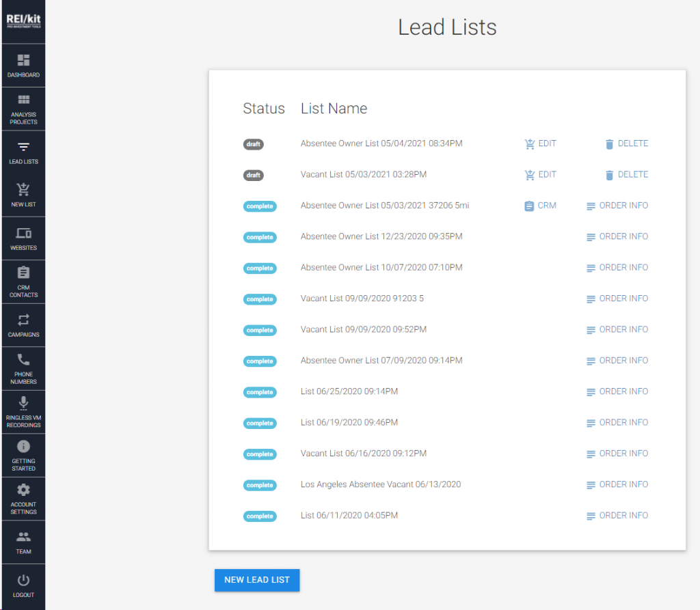700x610 pixels.
Task: Select the Phone Numbers sidebar icon
Action: [23, 369]
